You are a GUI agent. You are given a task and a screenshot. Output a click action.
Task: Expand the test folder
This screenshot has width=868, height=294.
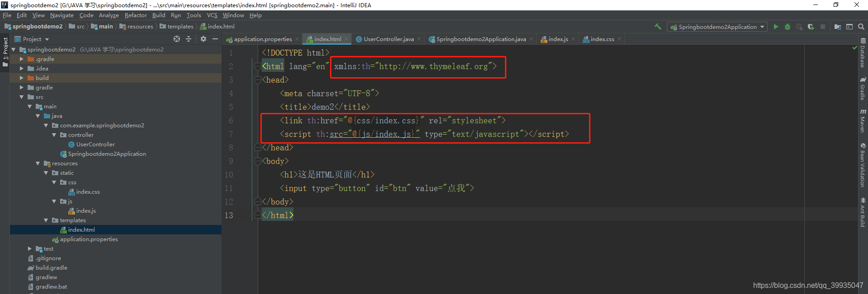point(29,248)
